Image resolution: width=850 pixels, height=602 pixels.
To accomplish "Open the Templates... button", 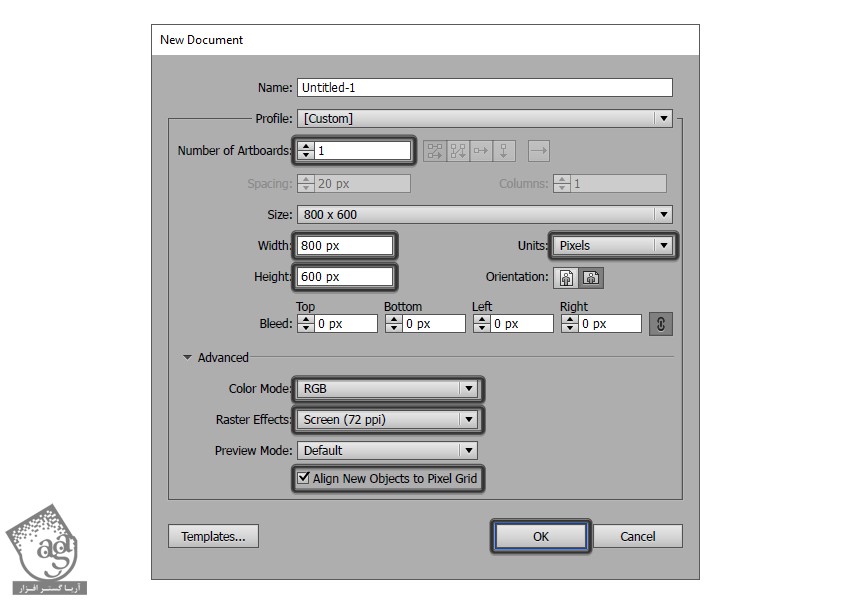I will (x=213, y=537).
